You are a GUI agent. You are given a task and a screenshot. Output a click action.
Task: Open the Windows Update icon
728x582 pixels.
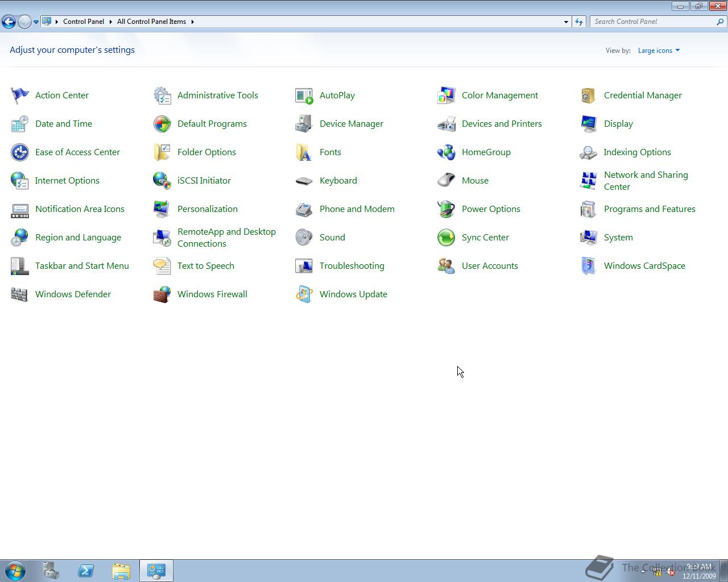point(304,294)
